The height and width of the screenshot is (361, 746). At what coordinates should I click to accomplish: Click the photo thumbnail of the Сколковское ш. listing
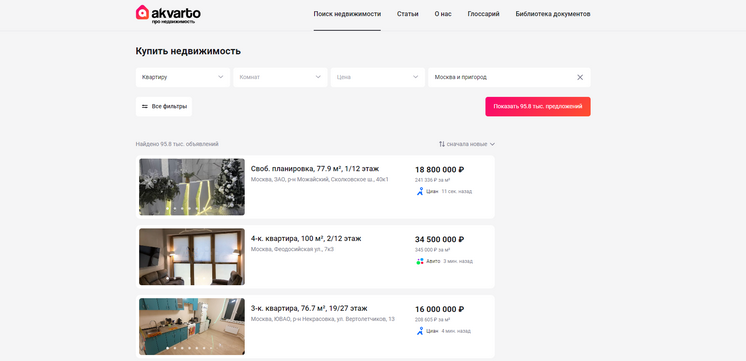[x=192, y=187]
